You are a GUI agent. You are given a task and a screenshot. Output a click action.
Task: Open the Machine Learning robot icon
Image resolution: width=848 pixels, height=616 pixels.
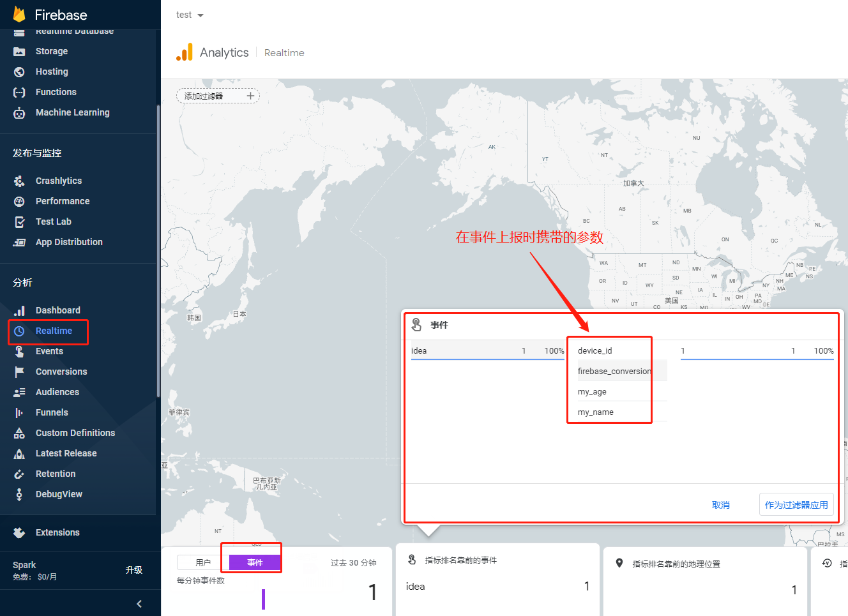click(x=19, y=113)
